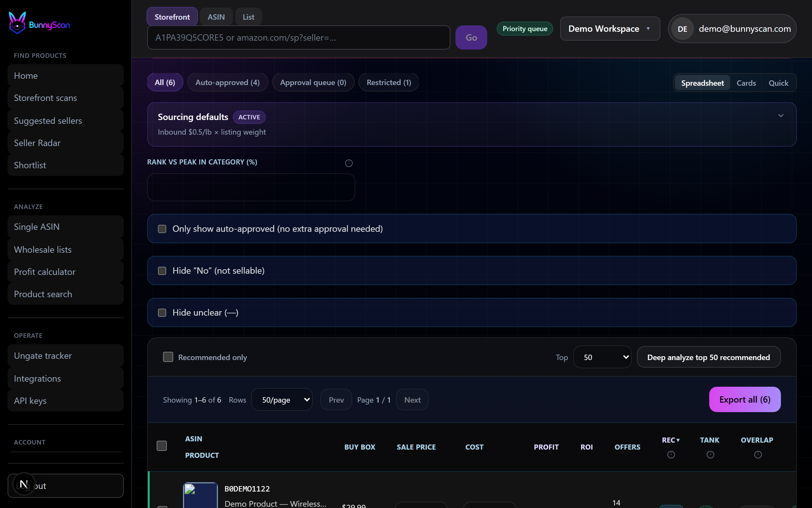Click the PROFIT column header
Image resolution: width=812 pixels, height=508 pixels.
coord(546,447)
